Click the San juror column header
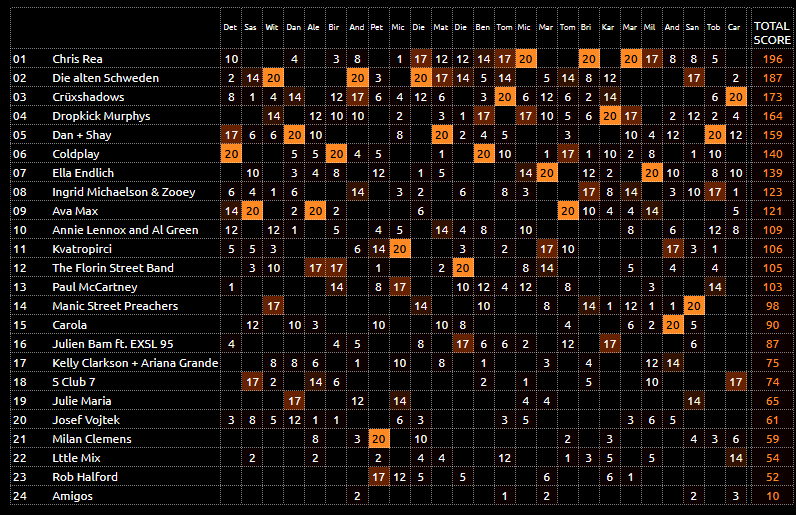The width and height of the screenshot is (796, 515). click(692, 27)
